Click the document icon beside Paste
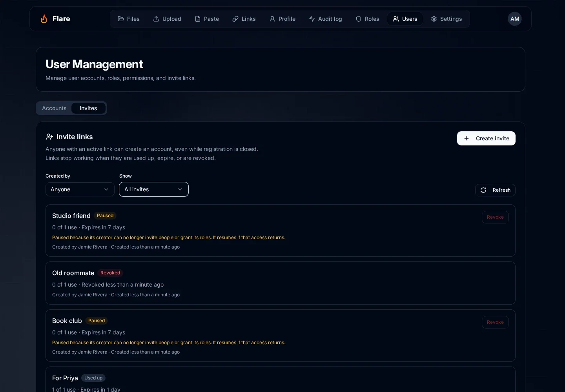 [x=198, y=19]
